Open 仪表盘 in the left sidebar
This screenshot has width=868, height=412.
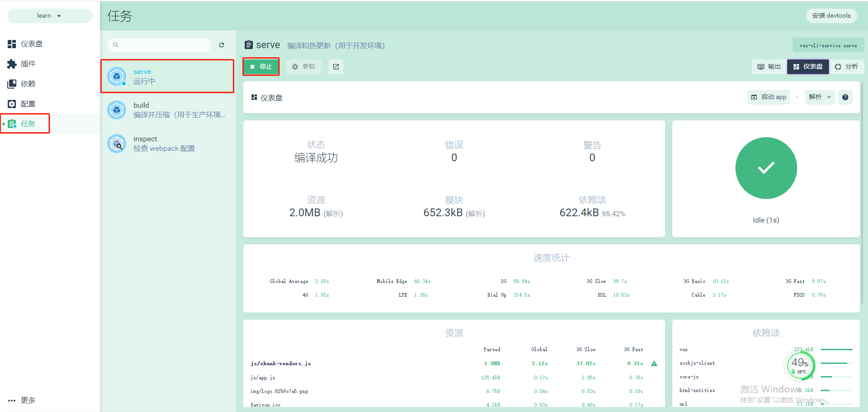pyautogui.click(x=50, y=44)
